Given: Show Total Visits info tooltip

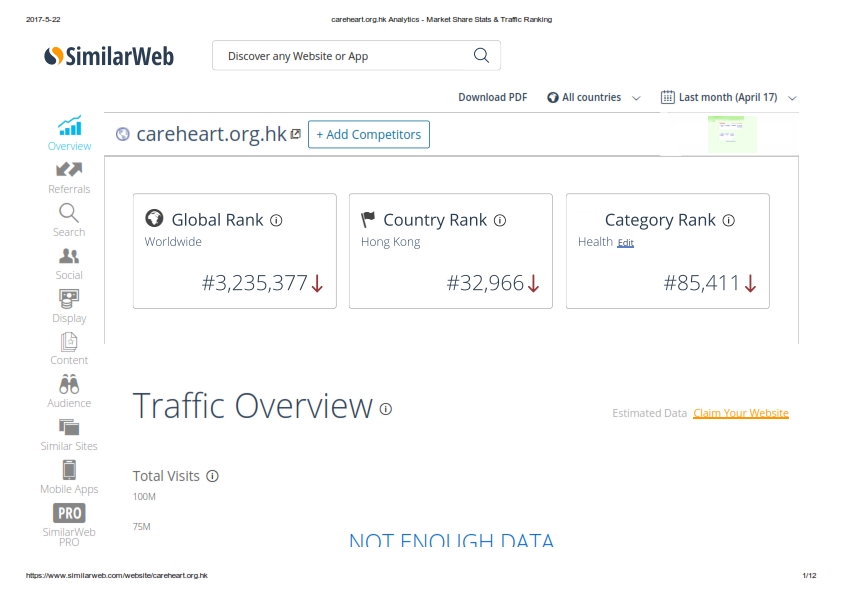Looking at the screenshot, I should [x=213, y=476].
